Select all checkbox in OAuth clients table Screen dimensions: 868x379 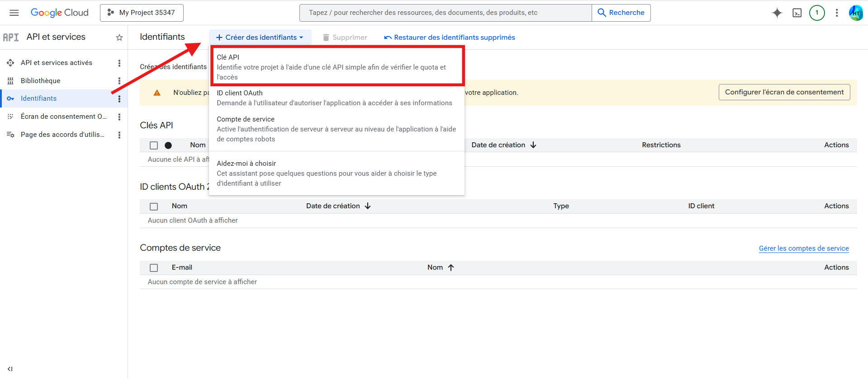(x=154, y=206)
